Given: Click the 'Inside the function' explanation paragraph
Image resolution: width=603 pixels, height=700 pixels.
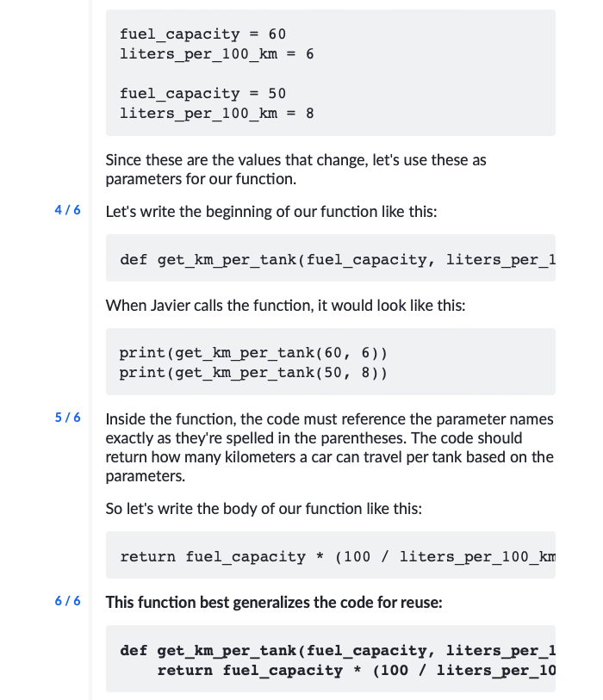Looking at the screenshot, I should 330,448.
